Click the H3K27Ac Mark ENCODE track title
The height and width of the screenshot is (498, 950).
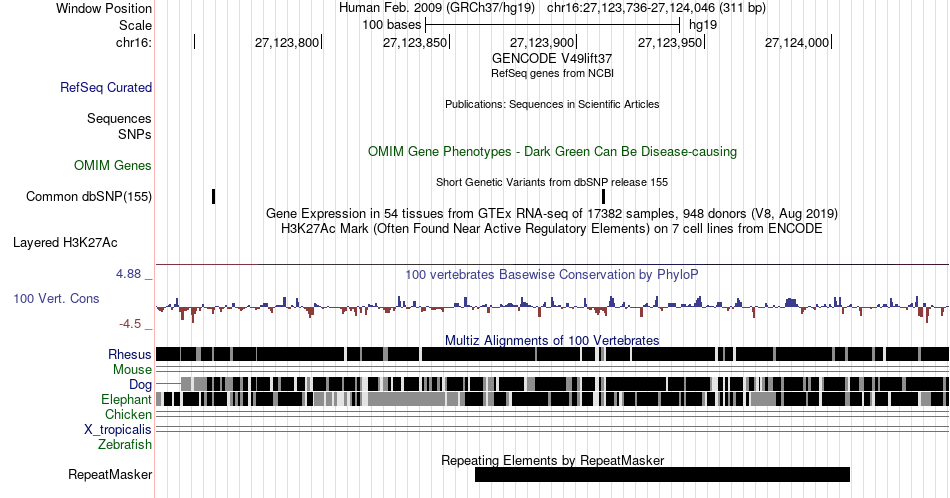552,228
